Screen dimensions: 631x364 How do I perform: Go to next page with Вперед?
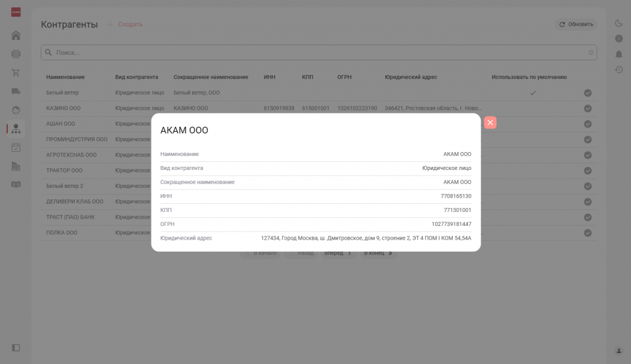click(x=338, y=253)
